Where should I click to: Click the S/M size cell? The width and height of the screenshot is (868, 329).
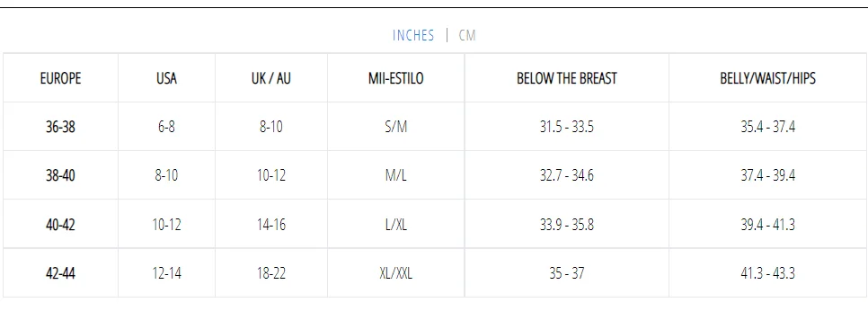coord(395,127)
